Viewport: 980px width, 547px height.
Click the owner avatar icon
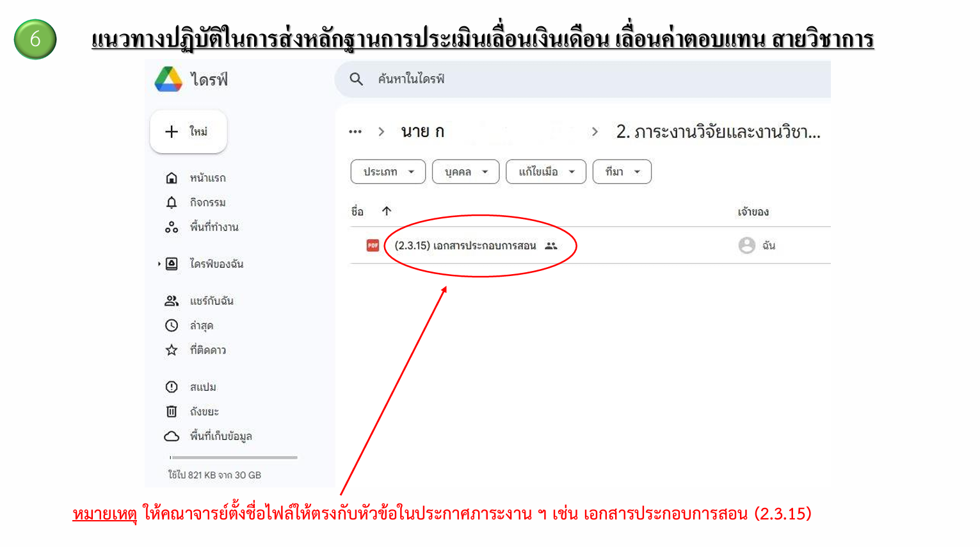point(746,245)
